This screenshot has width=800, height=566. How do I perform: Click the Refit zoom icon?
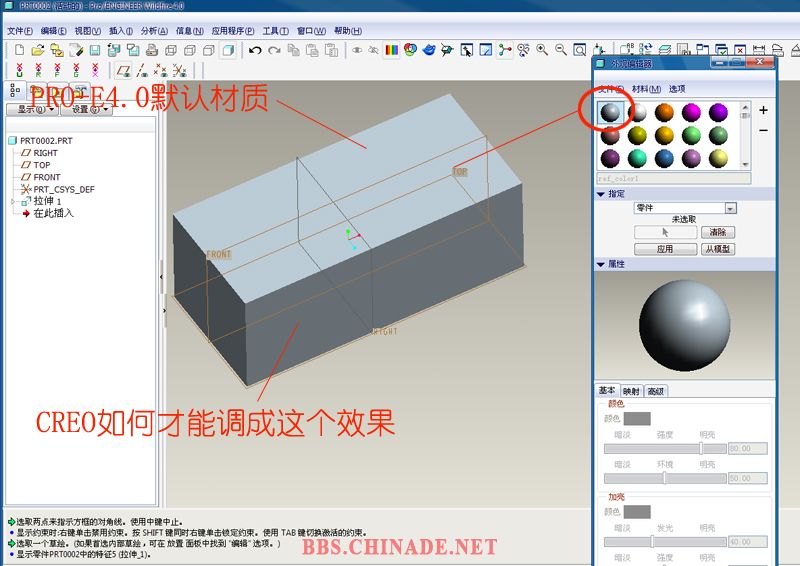pyautogui.click(x=580, y=50)
